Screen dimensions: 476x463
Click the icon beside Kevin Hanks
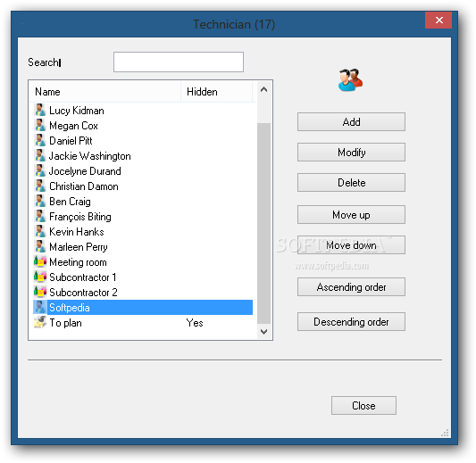40,231
